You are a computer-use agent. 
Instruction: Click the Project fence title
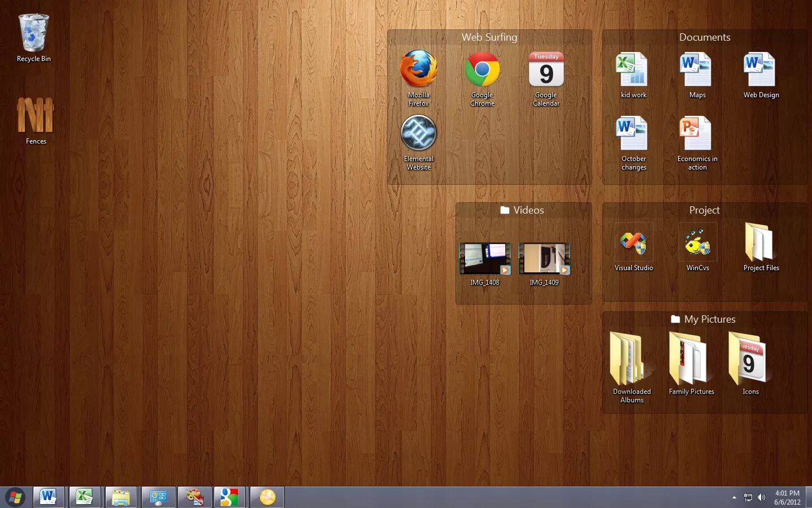(x=704, y=210)
